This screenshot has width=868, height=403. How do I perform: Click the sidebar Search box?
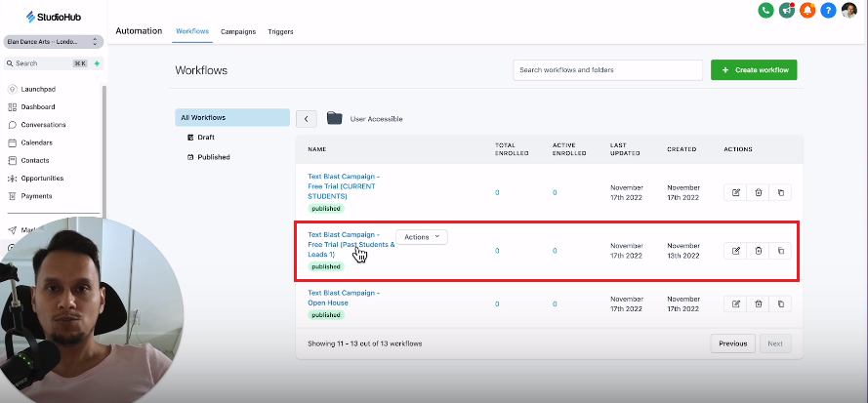[47, 63]
